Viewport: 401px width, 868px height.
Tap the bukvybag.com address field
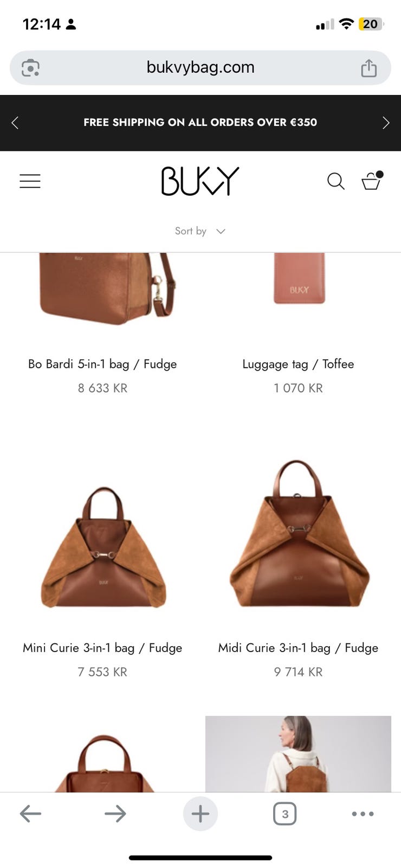point(200,68)
